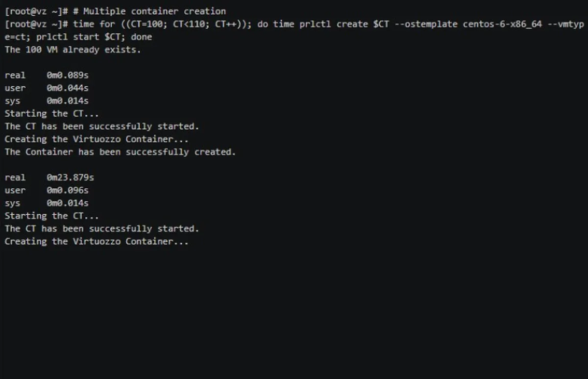This screenshot has width=588, height=379.
Task: Click the second "The CT has been successfully started." line
Action: pyautogui.click(x=101, y=228)
